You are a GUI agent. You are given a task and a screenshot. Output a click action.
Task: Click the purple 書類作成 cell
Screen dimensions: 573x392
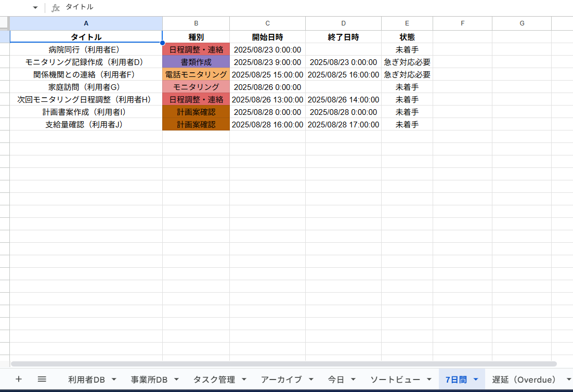(196, 62)
